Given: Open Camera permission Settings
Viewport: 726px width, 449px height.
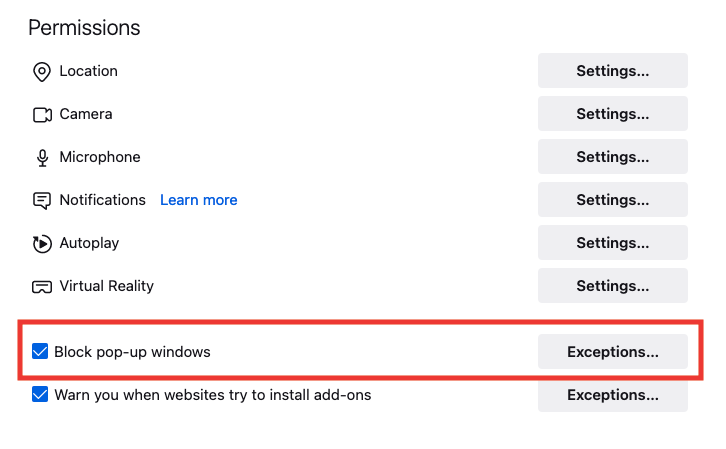Looking at the screenshot, I should pyautogui.click(x=612, y=114).
